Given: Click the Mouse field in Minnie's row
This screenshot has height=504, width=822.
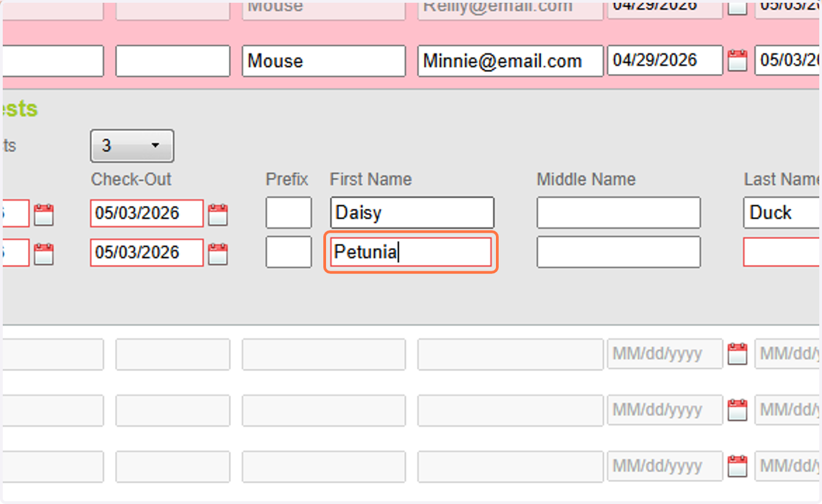Looking at the screenshot, I should click(323, 61).
